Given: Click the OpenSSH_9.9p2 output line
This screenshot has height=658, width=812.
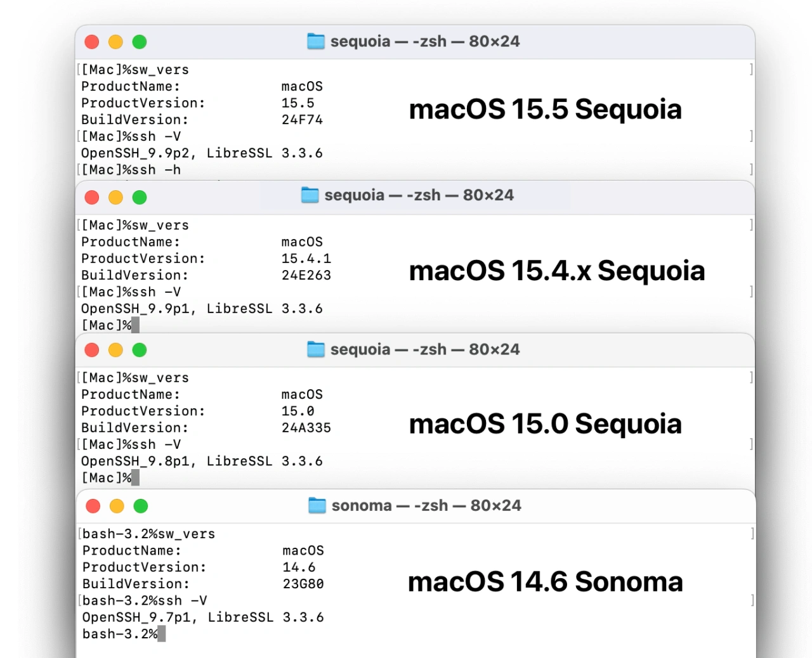Looking at the screenshot, I should point(202,153).
